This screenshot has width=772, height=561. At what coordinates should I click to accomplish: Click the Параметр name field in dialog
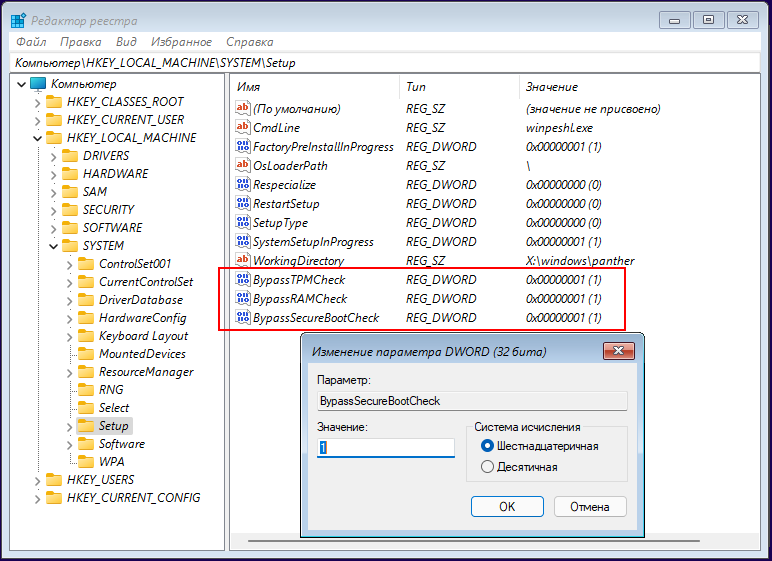[x=473, y=401]
